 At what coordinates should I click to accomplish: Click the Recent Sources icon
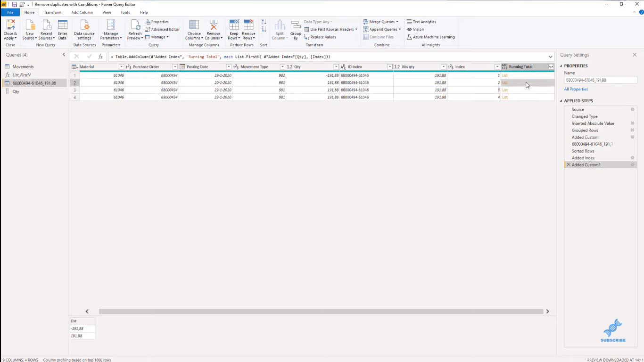tap(47, 25)
